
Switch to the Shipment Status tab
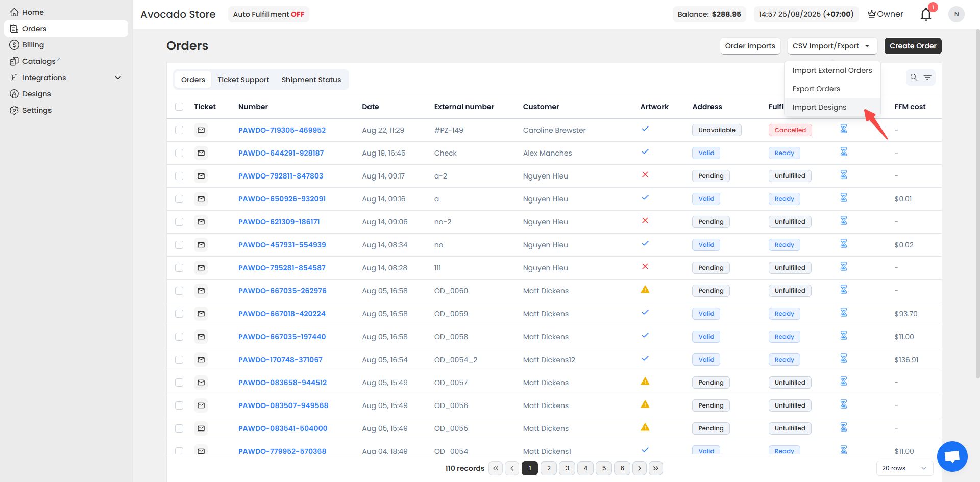311,80
